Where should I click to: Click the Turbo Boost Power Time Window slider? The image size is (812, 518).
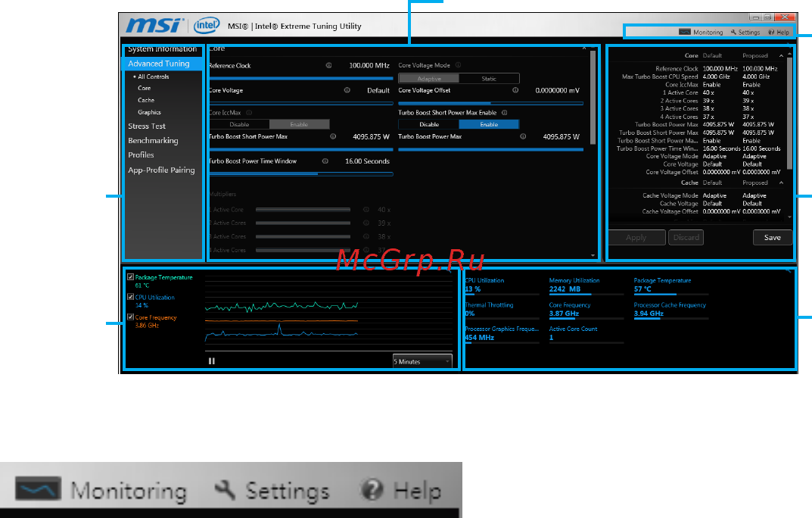coord(301,174)
